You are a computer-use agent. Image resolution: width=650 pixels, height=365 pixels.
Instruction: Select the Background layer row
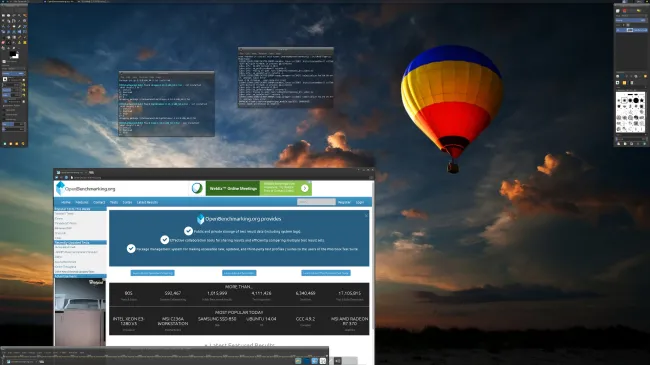point(631,30)
